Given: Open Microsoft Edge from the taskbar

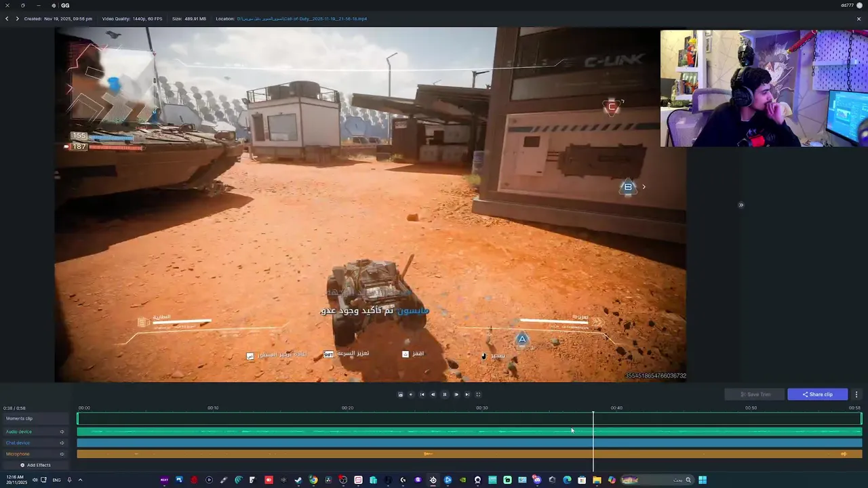Looking at the screenshot, I should (x=567, y=480).
